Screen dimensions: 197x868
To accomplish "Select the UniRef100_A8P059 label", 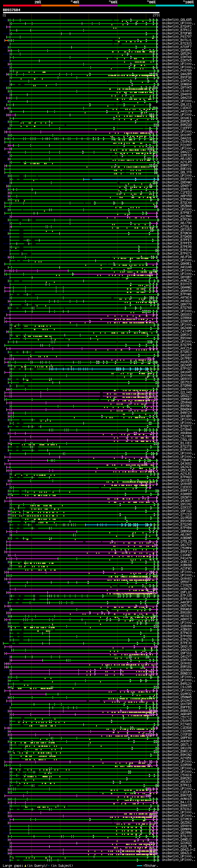I will click(177, 196).
